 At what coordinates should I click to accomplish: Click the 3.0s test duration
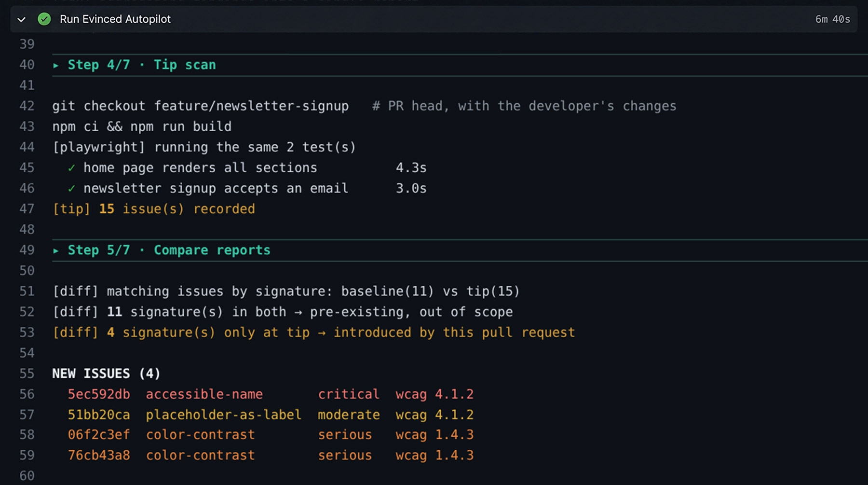click(x=411, y=188)
